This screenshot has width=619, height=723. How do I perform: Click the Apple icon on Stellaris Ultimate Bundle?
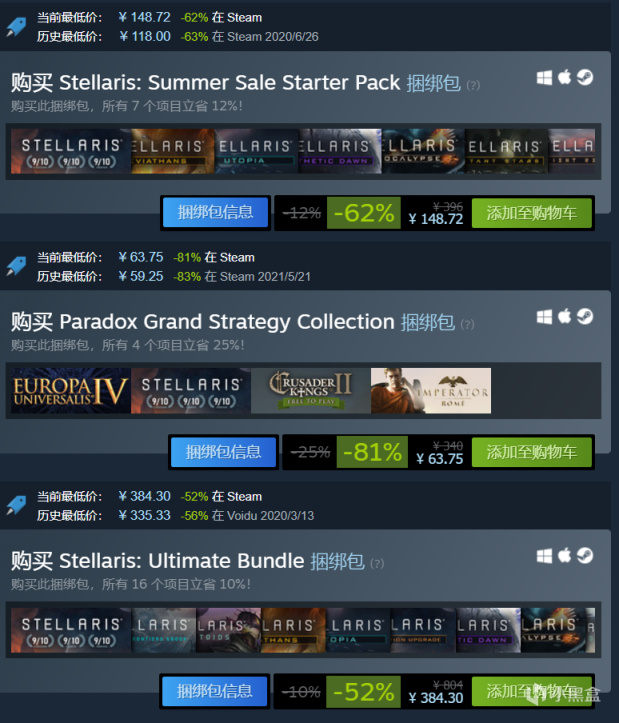tap(565, 556)
